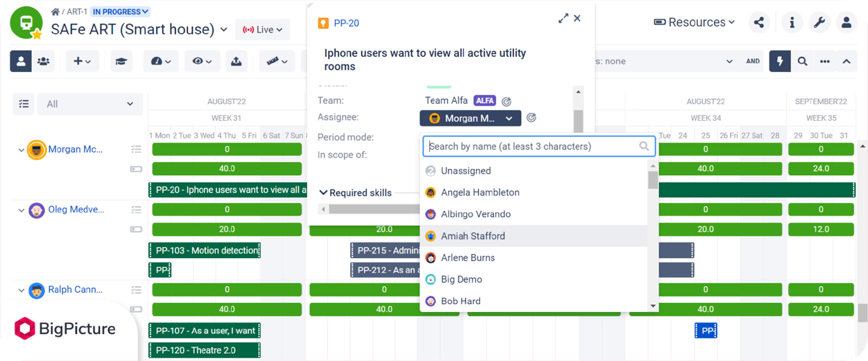Image resolution: width=868 pixels, height=361 pixels.
Task: Click the dialog horizontal scrollbar left arrow
Action: coord(323,209)
